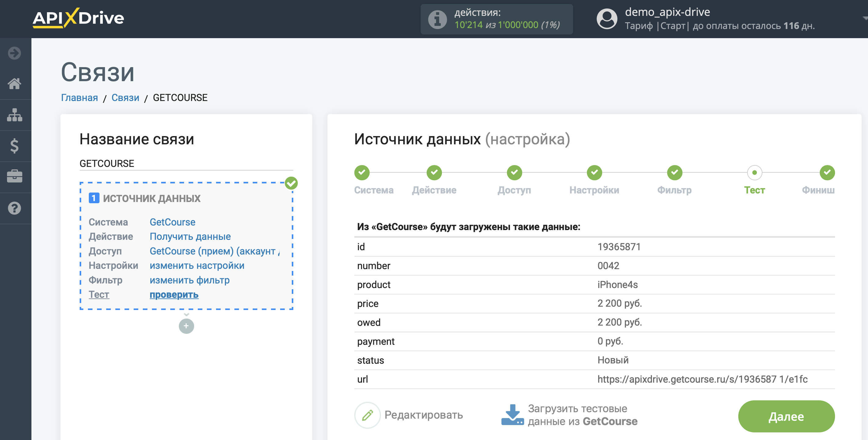Click изменить настройки link
The height and width of the screenshot is (440, 868).
tap(197, 265)
